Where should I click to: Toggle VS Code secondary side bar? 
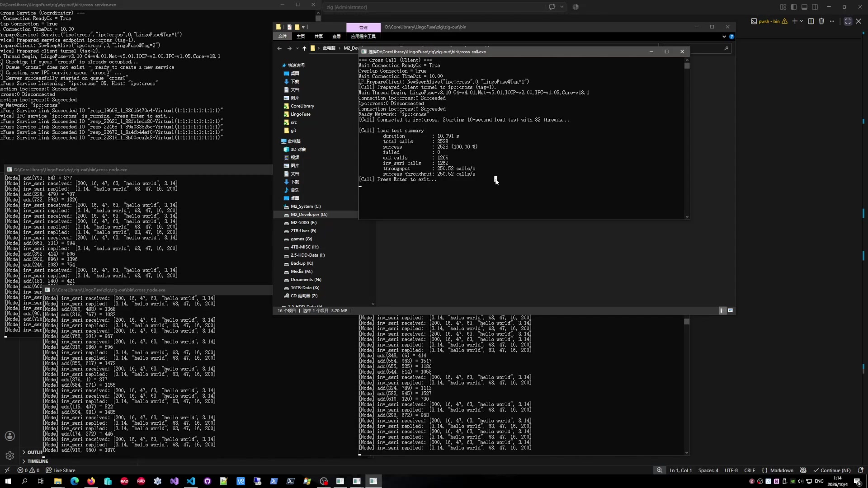815,7
